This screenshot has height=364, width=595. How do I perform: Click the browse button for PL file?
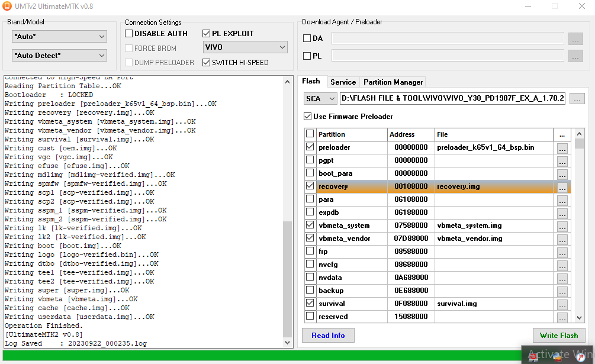click(x=575, y=56)
